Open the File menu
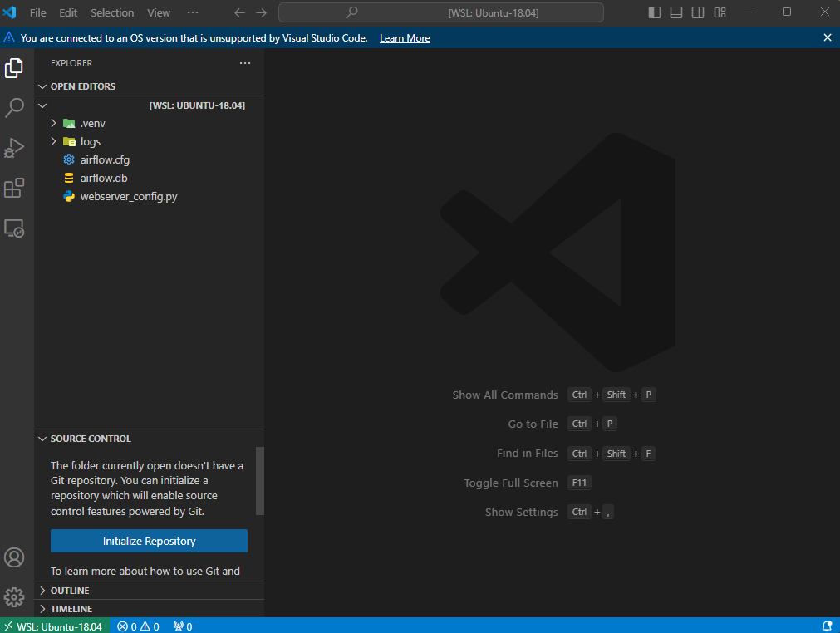The image size is (840, 633). [37, 12]
